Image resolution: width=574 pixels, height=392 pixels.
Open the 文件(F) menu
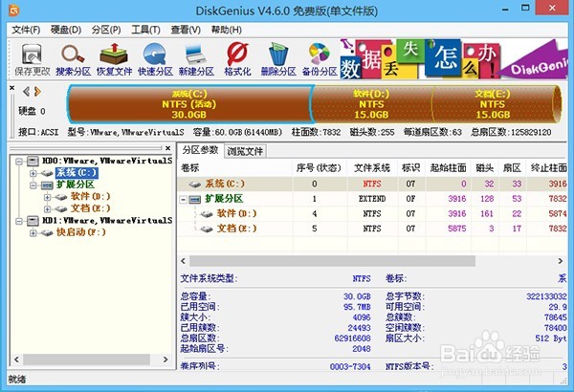pyautogui.click(x=26, y=30)
